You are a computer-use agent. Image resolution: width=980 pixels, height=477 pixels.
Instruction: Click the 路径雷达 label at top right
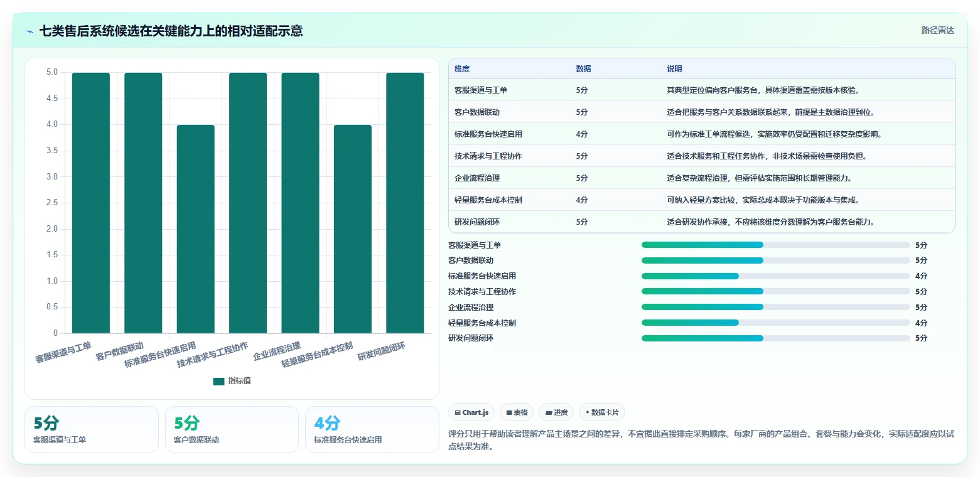click(937, 30)
